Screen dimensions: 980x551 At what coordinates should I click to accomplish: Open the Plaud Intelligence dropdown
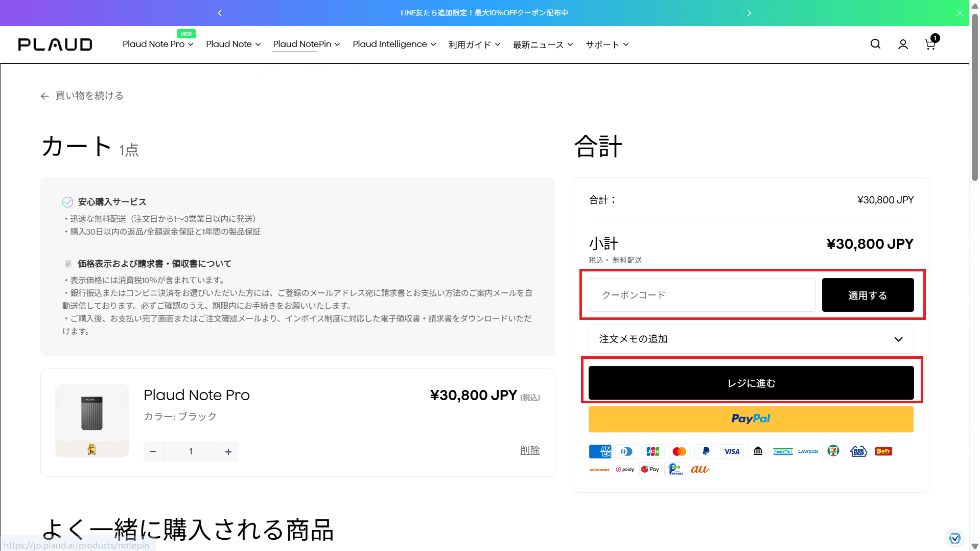pos(394,44)
